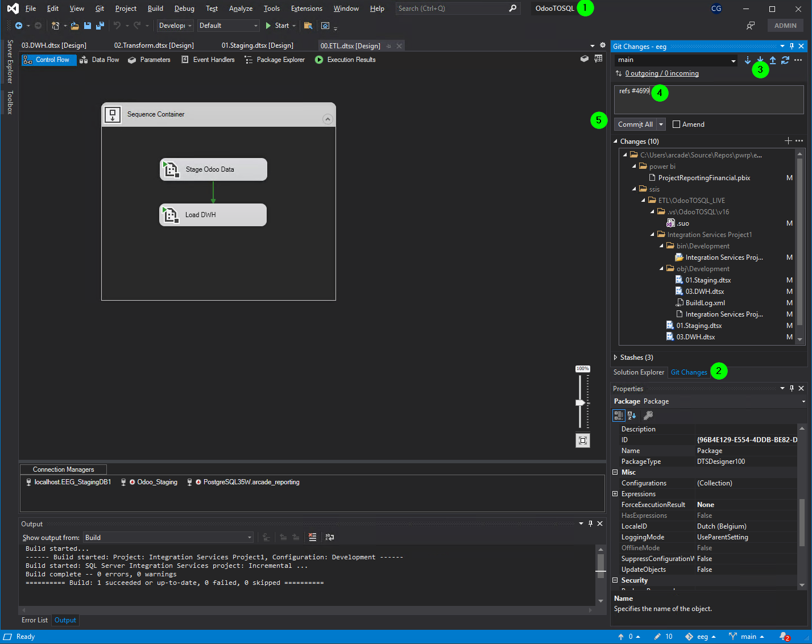Click the ADMIN button
Screen dimensions: 812x644
click(785, 26)
